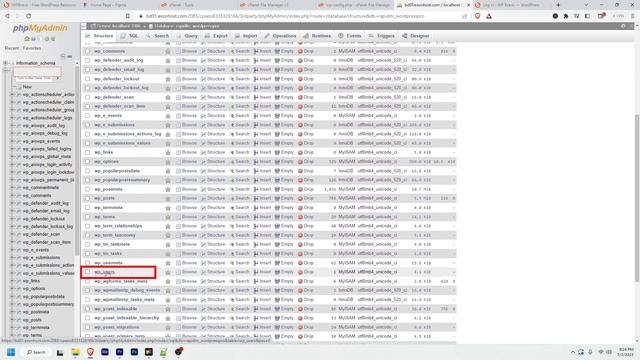Open wp_usermeta table link
This screenshot has width=640, height=360.
click(x=108, y=263)
